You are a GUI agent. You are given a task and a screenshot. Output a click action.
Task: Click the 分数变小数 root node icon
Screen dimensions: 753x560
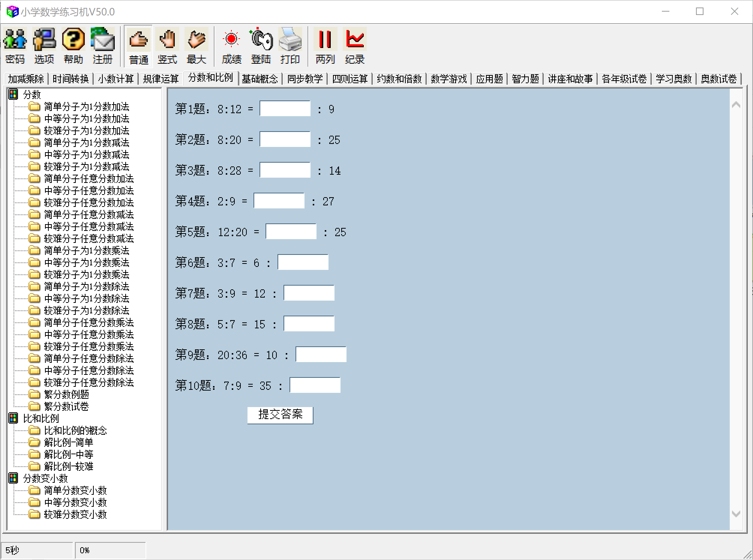click(13, 478)
